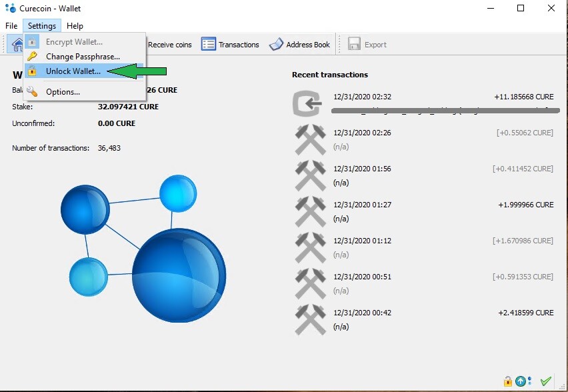568x392 pixels.
Task: Minimize the Curecoin Wallet window
Action: point(491,8)
